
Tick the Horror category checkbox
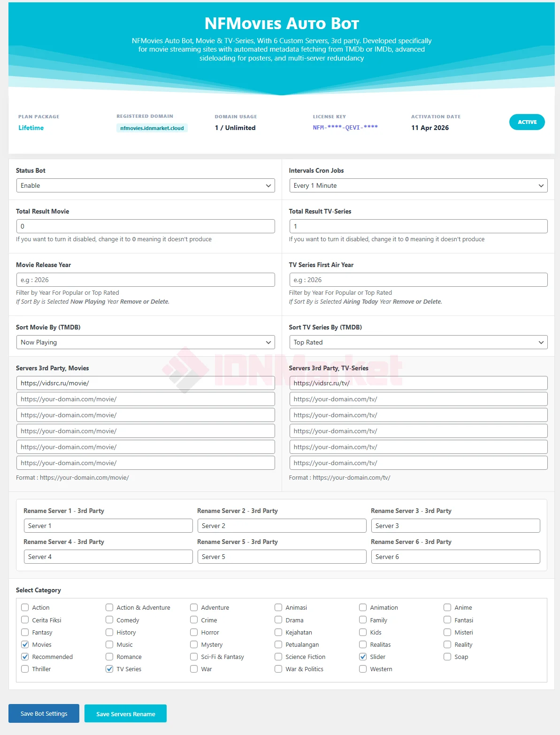tap(194, 632)
